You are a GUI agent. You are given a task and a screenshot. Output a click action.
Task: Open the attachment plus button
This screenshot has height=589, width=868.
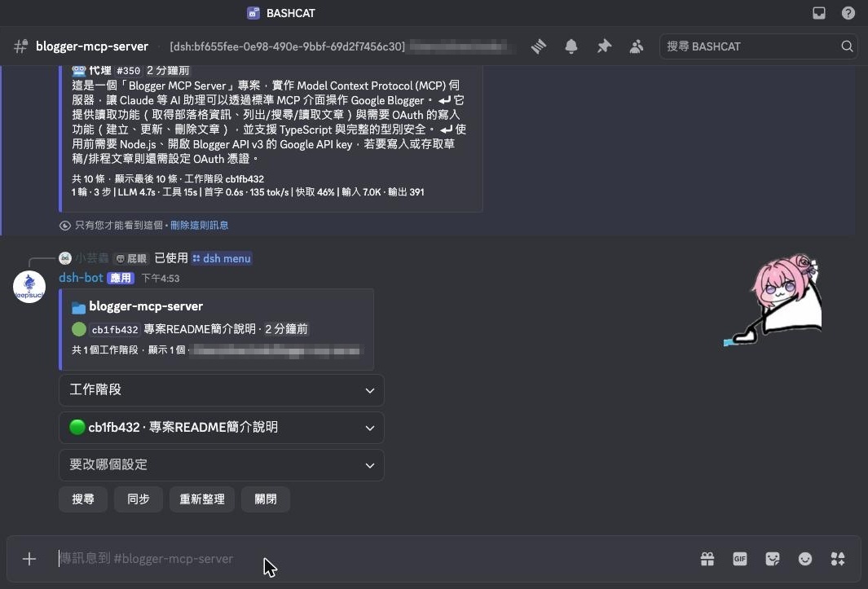(29, 559)
